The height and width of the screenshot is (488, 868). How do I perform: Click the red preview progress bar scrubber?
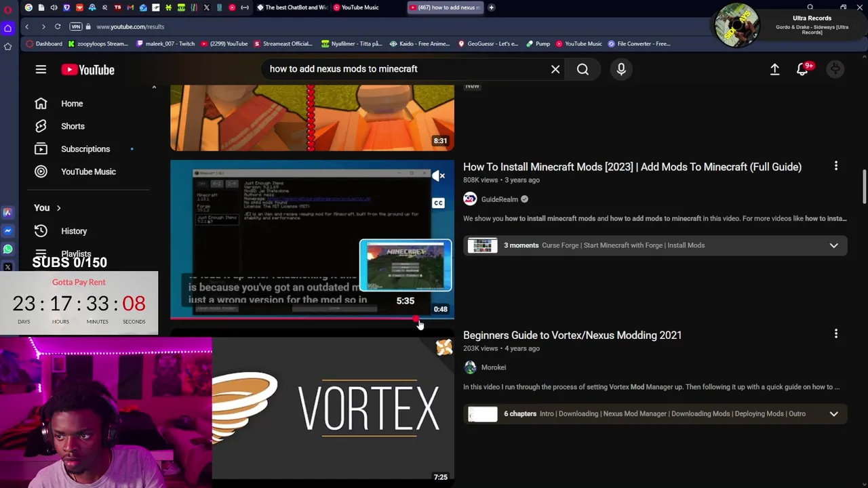coord(416,318)
